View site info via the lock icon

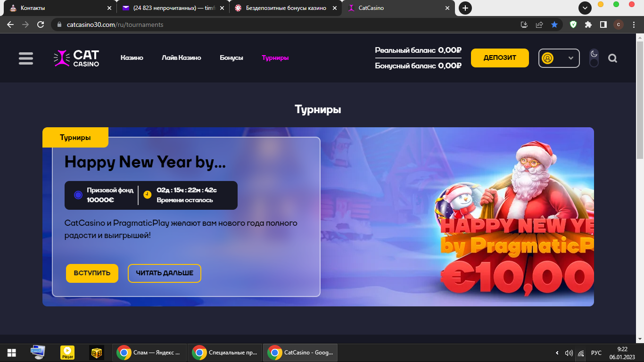click(x=59, y=25)
